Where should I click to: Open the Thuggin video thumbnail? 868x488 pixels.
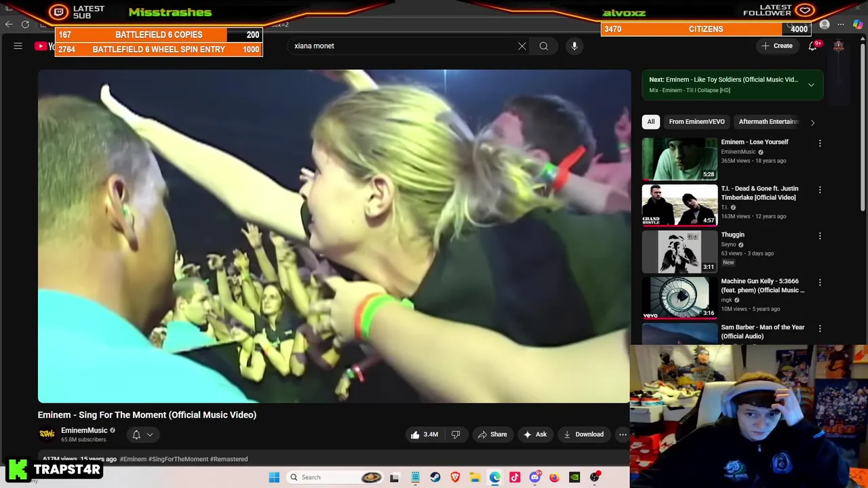pyautogui.click(x=679, y=251)
